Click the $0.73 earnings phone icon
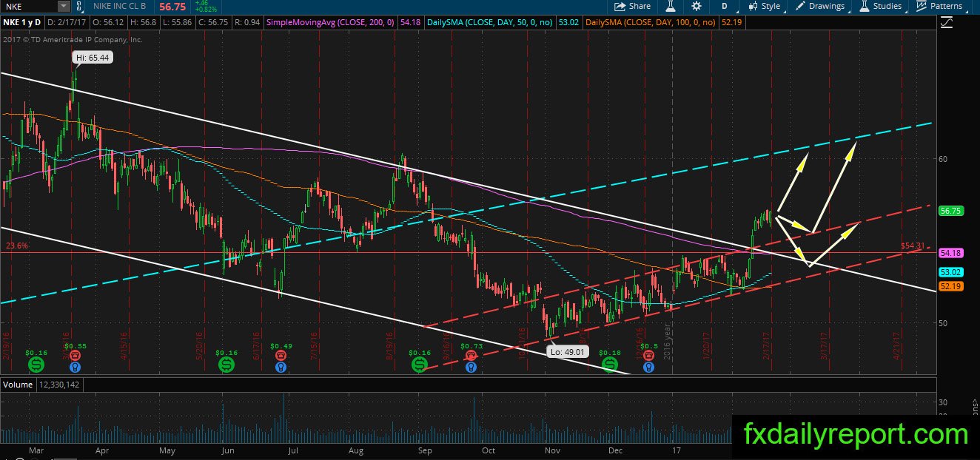The image size is (980, 460). coord(471,355)
